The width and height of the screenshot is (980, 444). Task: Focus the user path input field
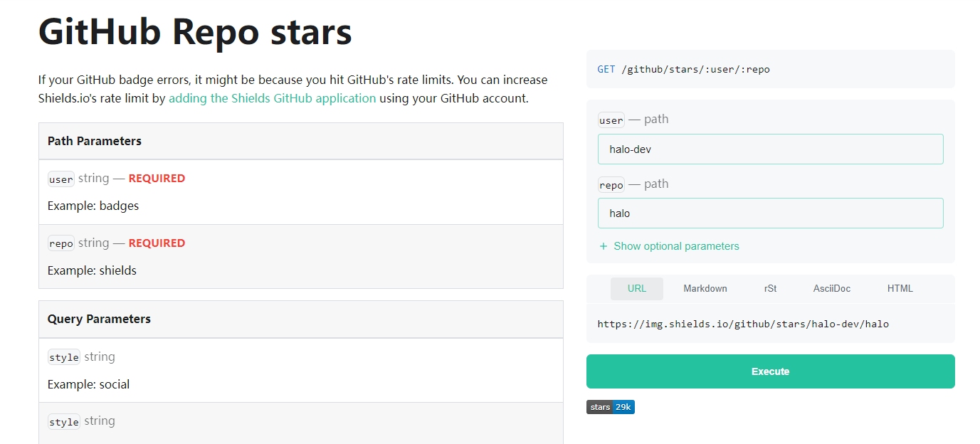click(x=770, y=149)
